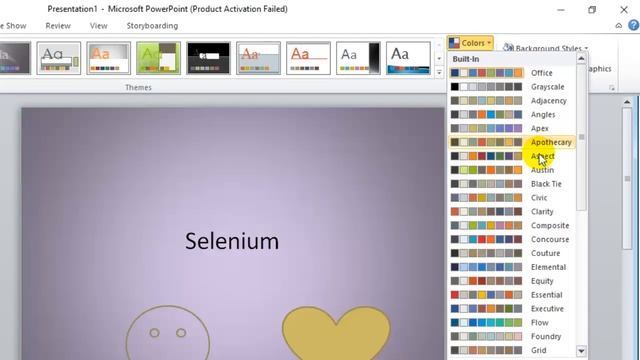Select the Adjacency color scheme
640x360 pixels.
[513, 100]
